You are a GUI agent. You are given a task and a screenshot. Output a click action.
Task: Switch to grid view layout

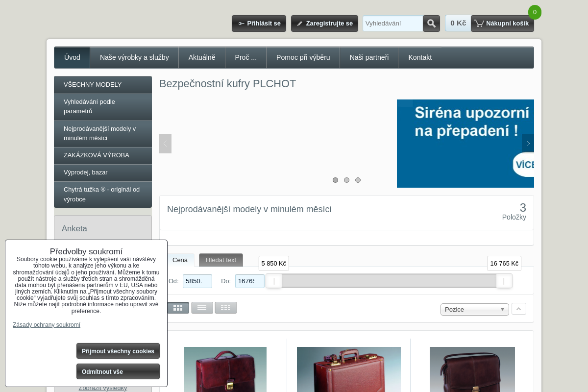[x=178, y=308]
